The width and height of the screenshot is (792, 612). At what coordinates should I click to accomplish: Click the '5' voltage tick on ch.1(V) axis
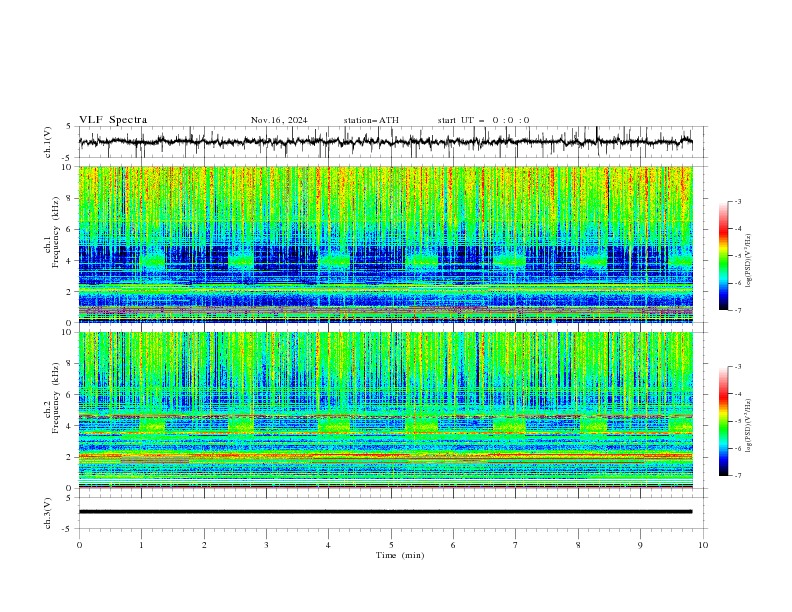(x=69, y=126)
